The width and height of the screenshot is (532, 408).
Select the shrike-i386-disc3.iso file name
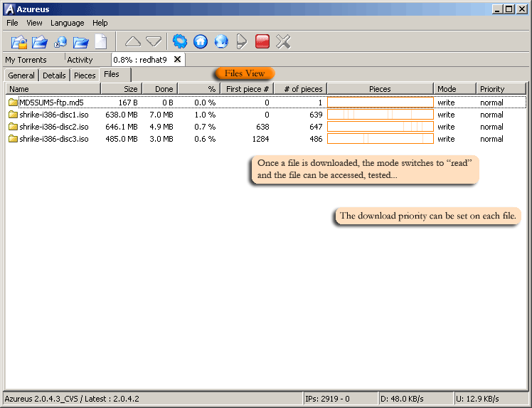click(x=54, y=139)
